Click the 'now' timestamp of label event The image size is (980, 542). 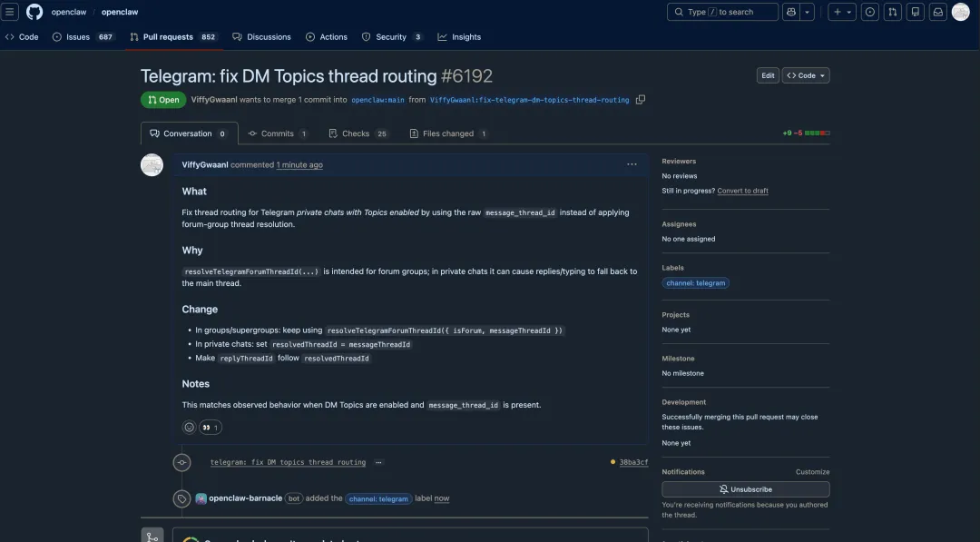click(442, 498)
